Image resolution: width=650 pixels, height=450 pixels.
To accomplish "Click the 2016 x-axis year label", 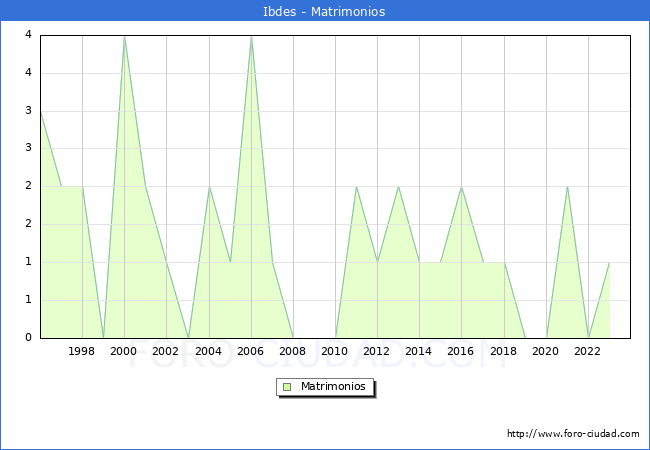I will (461, 351).
